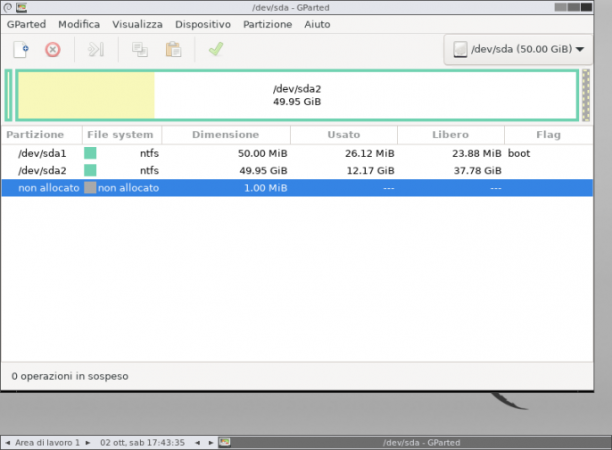Viewport: 612px width, 450px height.
Task: Open the Partizione menu
Action: (267, 24)
